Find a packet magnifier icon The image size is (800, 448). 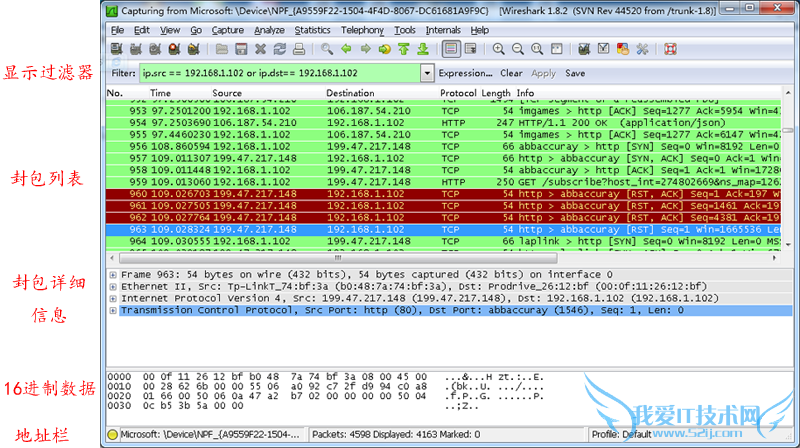327,49
